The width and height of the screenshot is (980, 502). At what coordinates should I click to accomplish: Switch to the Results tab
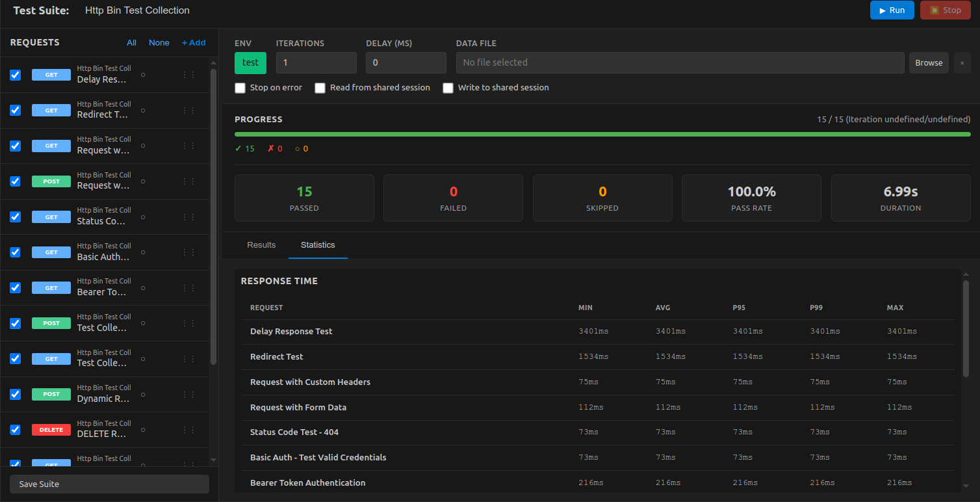coord(261,245)
